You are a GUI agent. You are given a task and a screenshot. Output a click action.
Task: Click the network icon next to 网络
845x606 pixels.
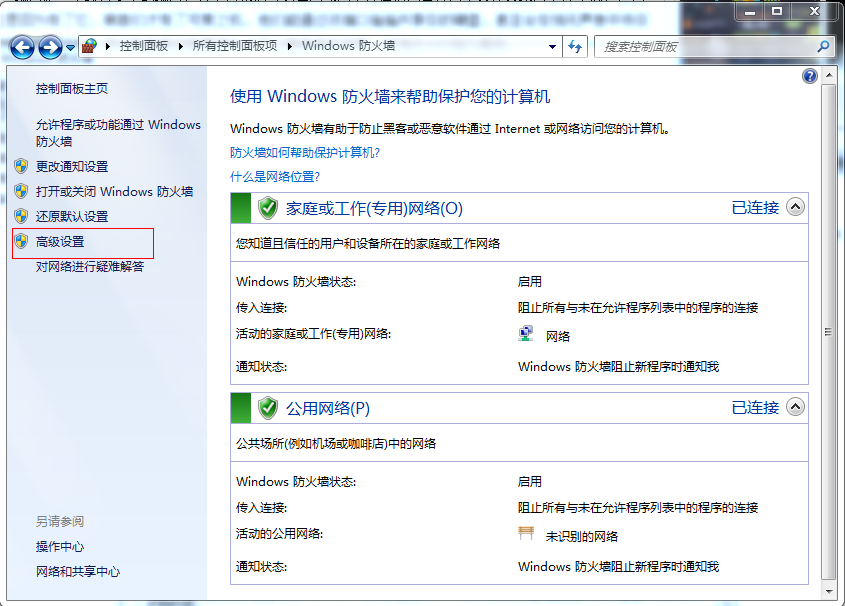(x=527, y=335)
